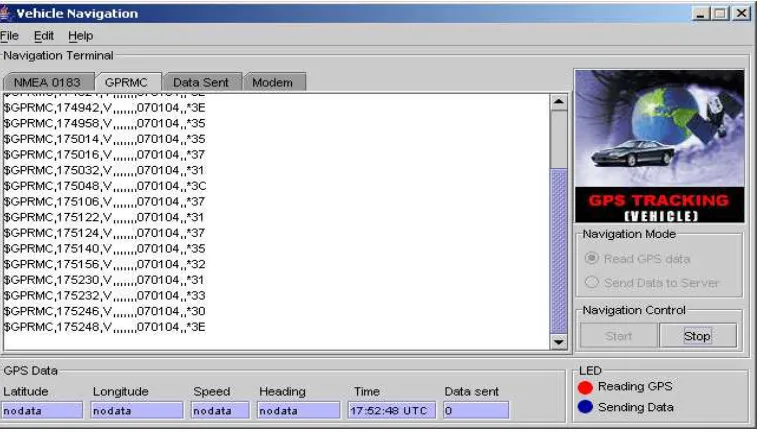760x432 pixels.
Task: Click the Reading GPS label
Action: (x=635, y=386)
